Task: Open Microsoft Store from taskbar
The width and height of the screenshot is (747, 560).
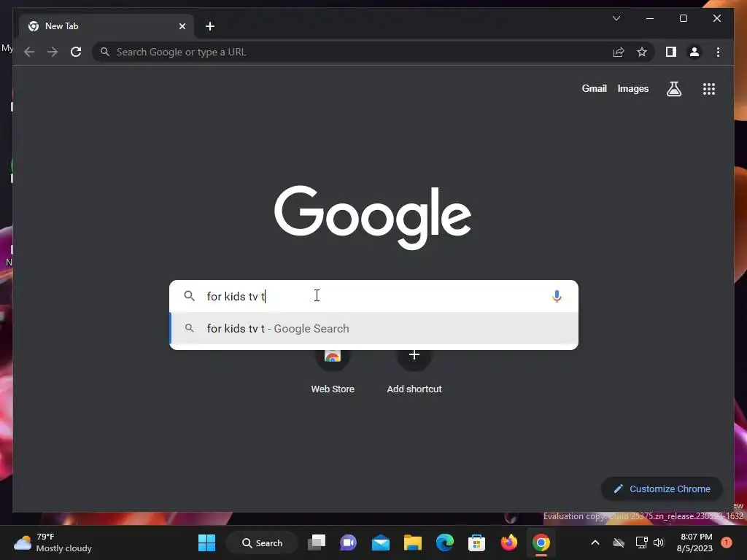Action: [476, 542]
